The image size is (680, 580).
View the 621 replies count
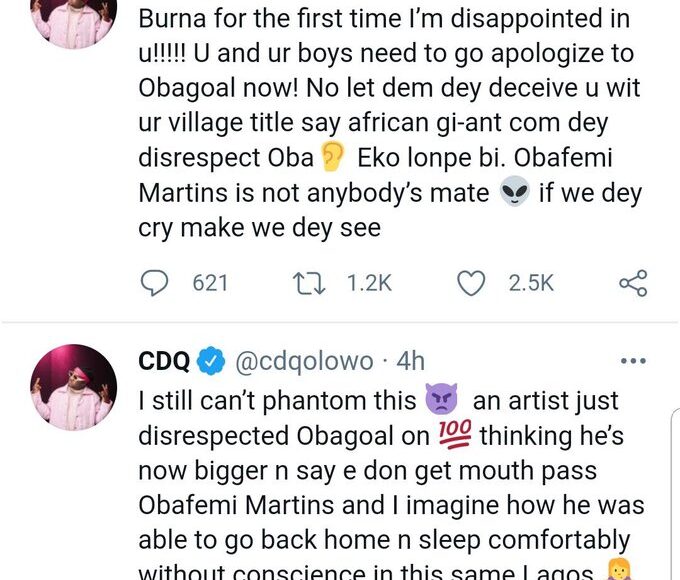point(210,284)
